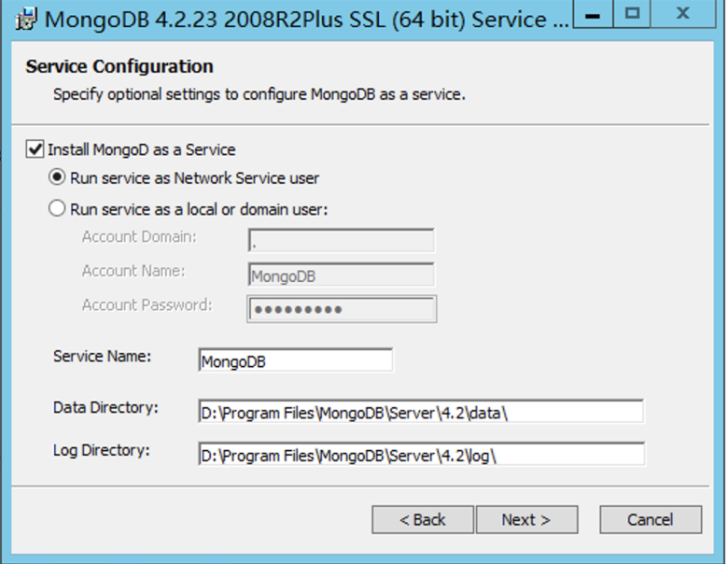Image resolution: width=728 pixels, height=564 pixels.
Task: Select Run service as Network Service user
Action: click(58, 177)
